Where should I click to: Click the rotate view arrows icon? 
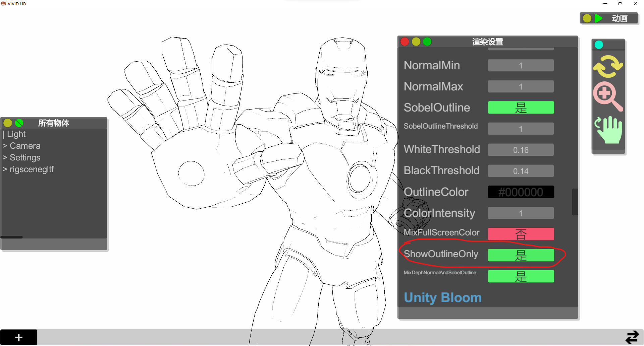608,66
